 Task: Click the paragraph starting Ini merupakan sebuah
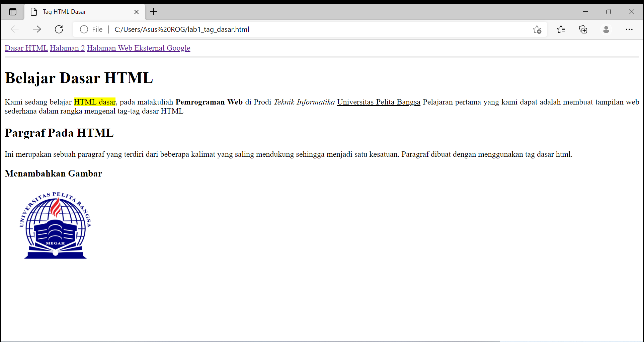click(x=289, y=154)
